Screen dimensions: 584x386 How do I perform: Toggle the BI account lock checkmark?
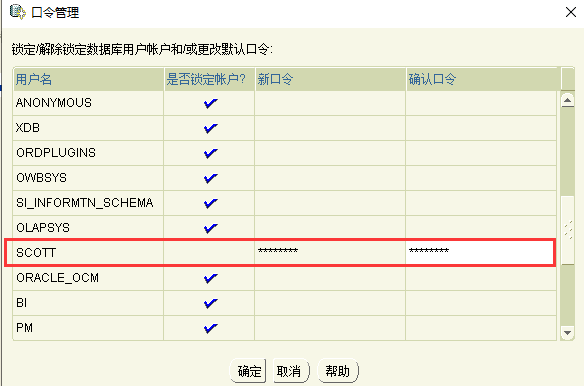[210, 303]
